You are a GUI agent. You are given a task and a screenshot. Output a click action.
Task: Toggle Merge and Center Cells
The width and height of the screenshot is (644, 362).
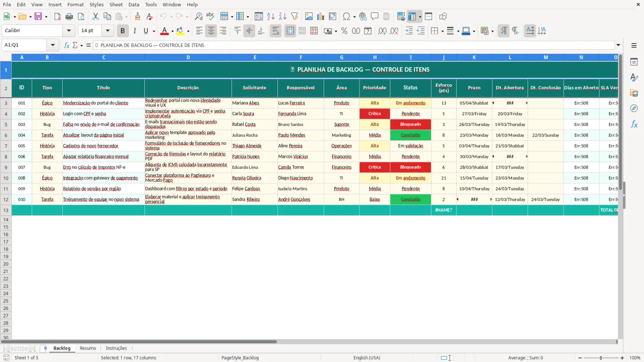[290, 31]
